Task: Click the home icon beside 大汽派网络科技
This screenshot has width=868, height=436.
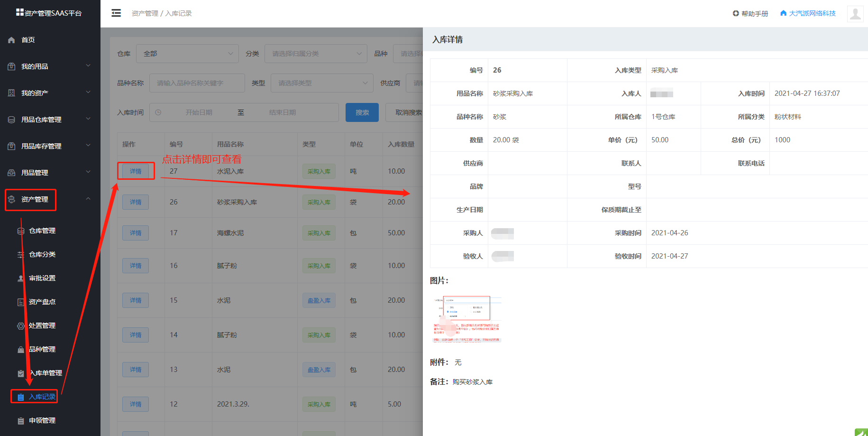Action: (x=783, y=13)
